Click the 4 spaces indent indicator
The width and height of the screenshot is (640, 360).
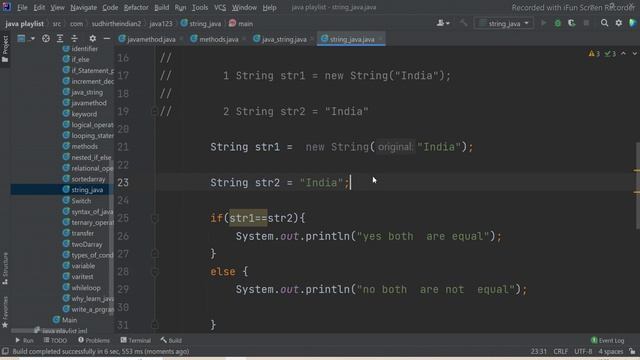(611, 351)
